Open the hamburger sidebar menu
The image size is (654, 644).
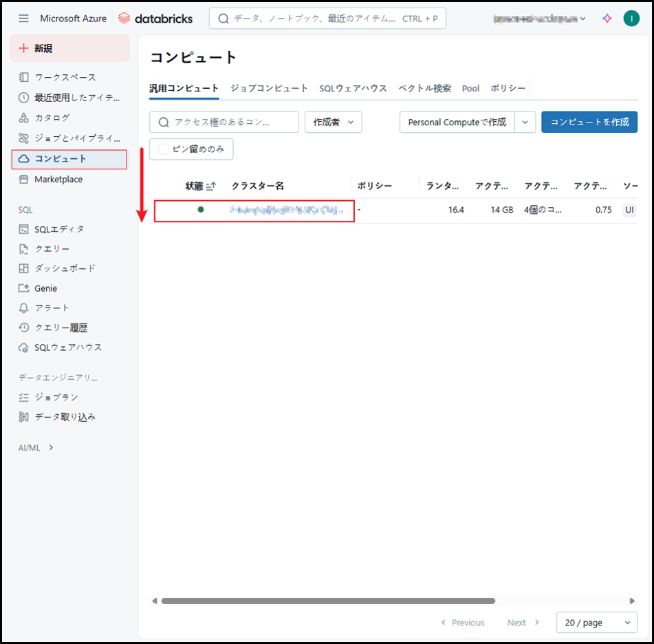tap(24, 19)
